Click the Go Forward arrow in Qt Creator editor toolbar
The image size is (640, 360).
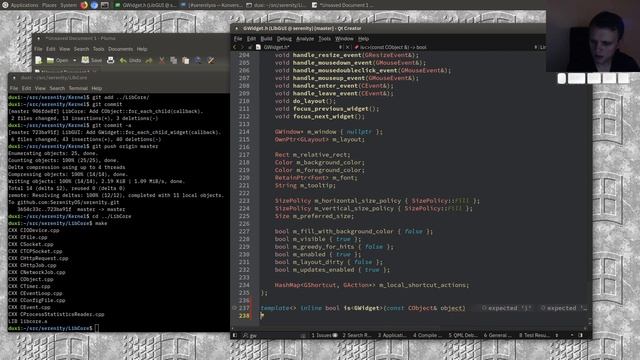[242, 47]
